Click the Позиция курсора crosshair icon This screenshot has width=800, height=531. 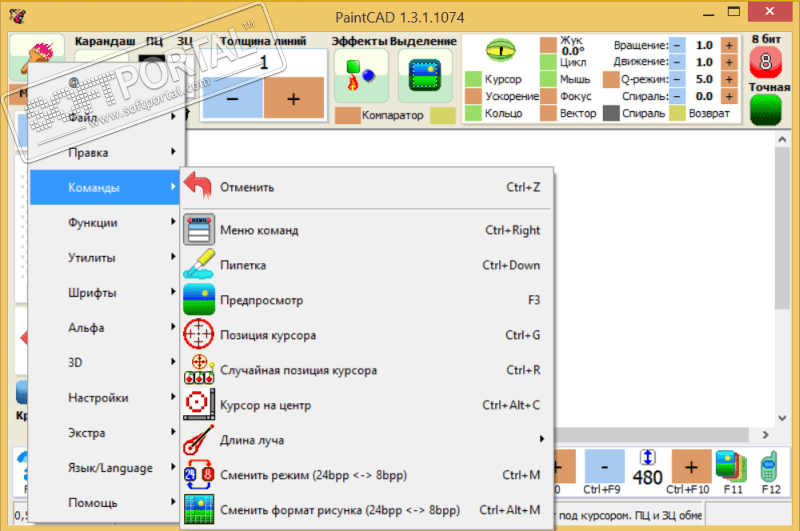[198, 334]
